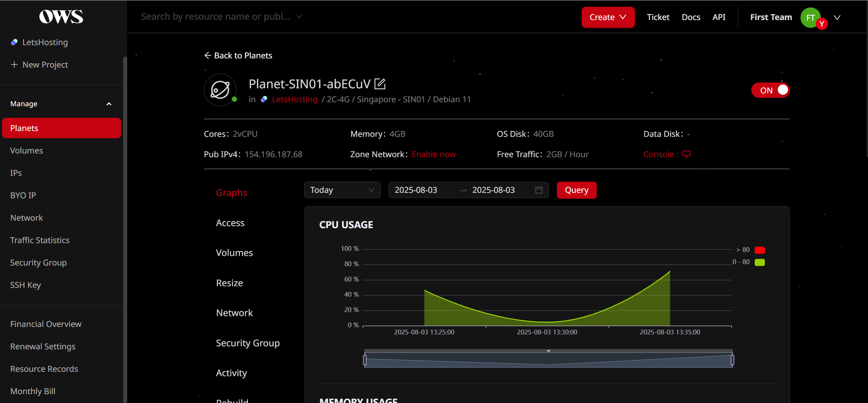Image resolution: width=868 pixels, height=403 pixels.
Task: Expand the First Team account menu chevron
Action: tap(837, 17)
